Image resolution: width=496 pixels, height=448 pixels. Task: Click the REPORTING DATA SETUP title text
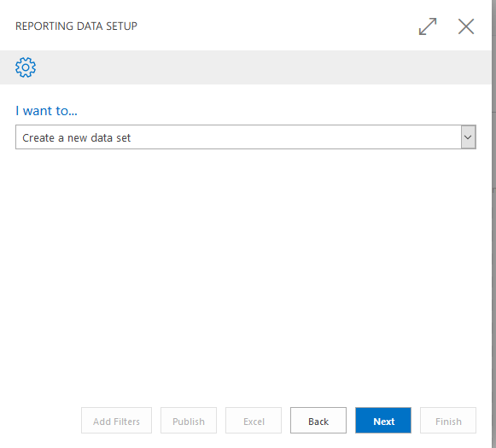coord(76,26)
